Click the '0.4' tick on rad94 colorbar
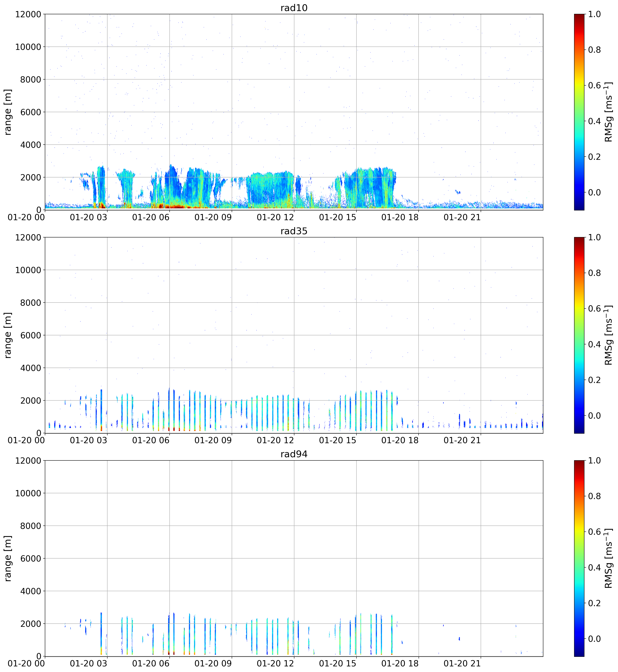 pyautogui.click(x=594, y=567)
